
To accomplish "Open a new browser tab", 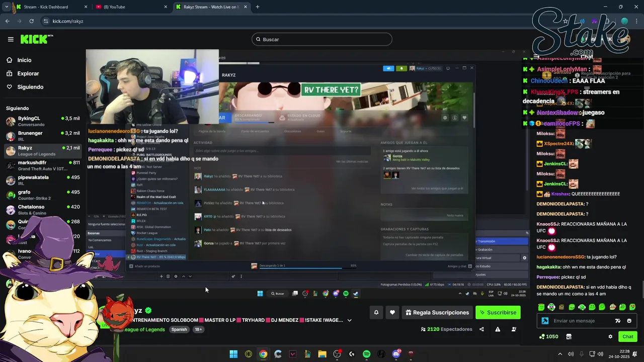I will [258, 7].
